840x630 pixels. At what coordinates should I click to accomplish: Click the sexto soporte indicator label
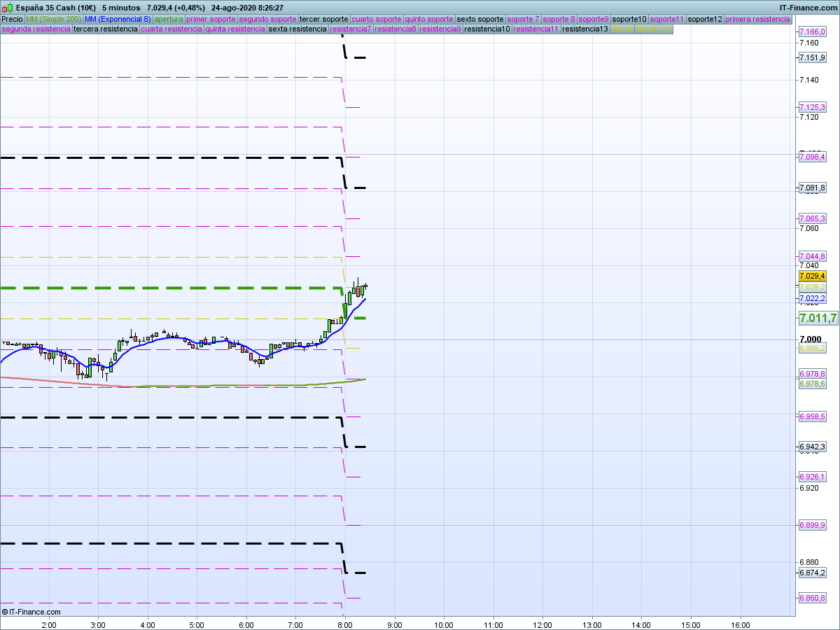point(479,19)
